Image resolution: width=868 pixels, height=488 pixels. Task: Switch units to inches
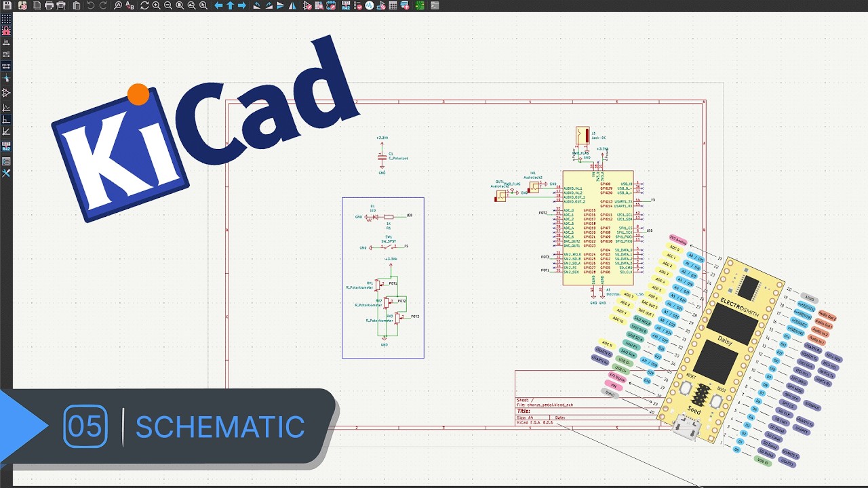6,42
